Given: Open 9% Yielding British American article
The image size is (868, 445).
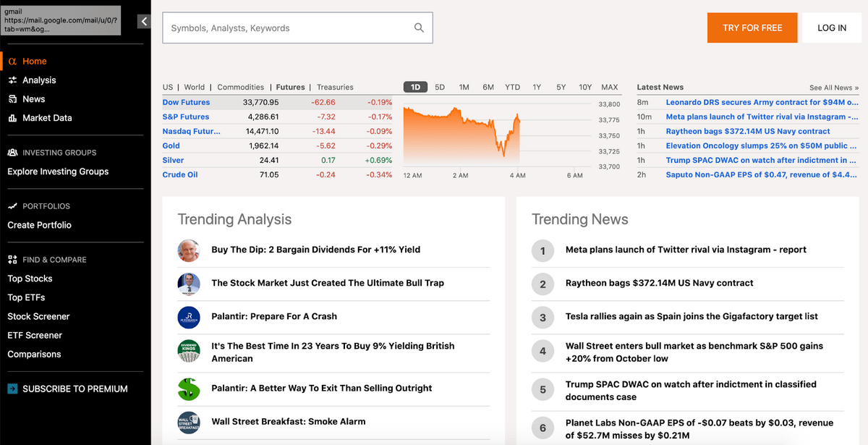Looking at the screenshot, I should click(x=333, y=352).
